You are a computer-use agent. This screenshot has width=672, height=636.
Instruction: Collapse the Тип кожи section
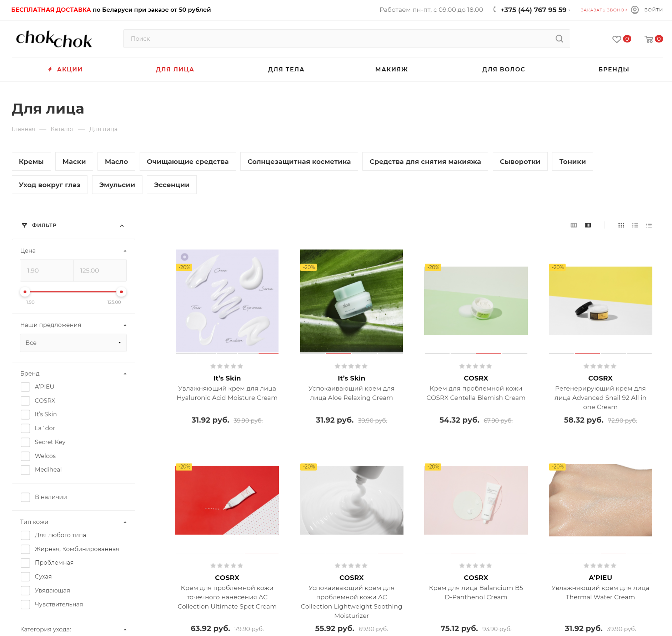[x=125, y=522]
